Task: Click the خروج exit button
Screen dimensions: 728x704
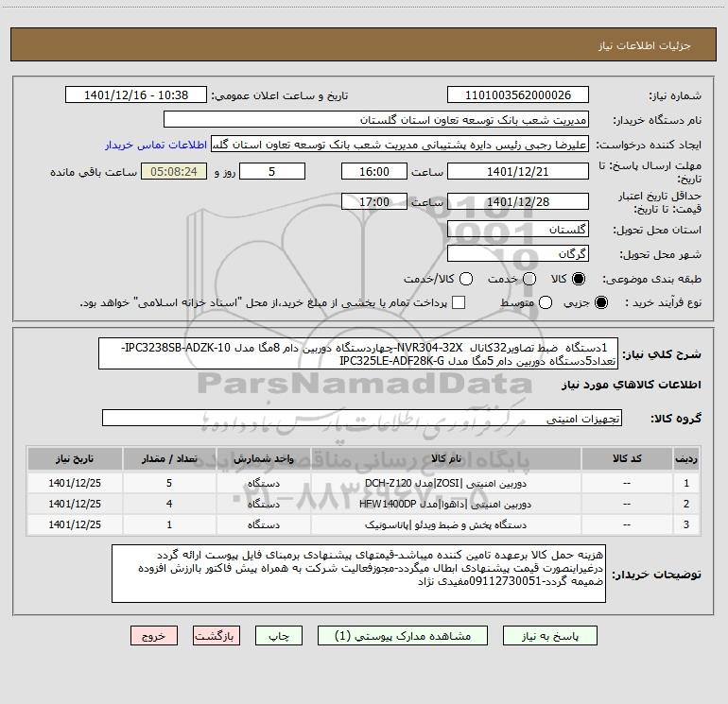Action: click(x=154, y=636)
